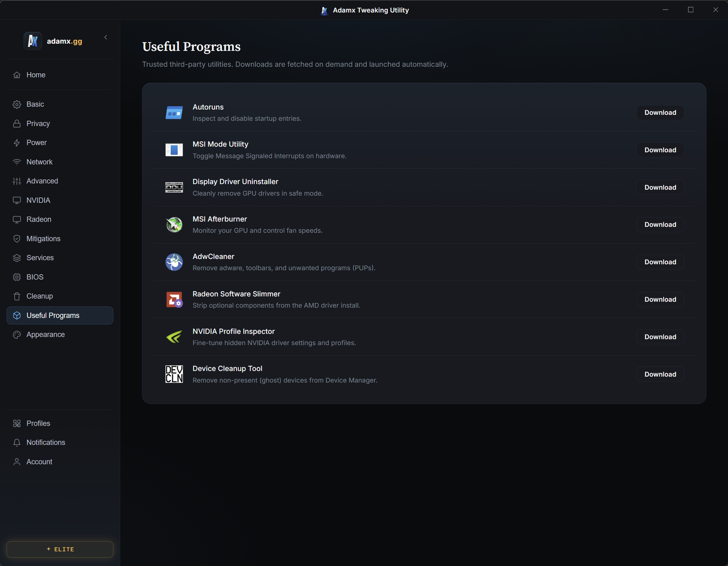Go to Cleanup
The height and width of the screenshot is (566, 728).
tap(60, 296)
